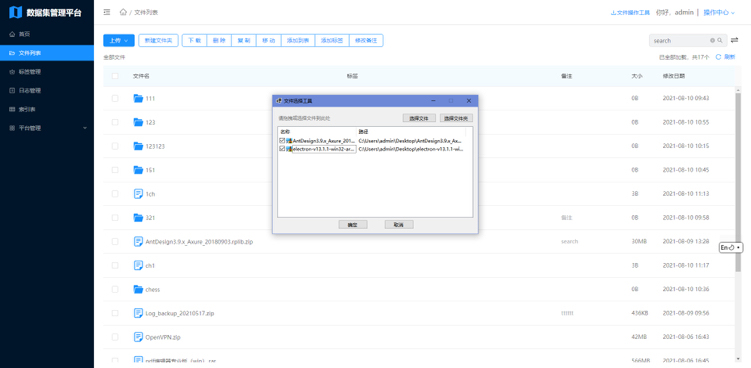Click the 添加到表 toolbar button
This screenshot has height=368, width=751.
click(x=298, y=41)
